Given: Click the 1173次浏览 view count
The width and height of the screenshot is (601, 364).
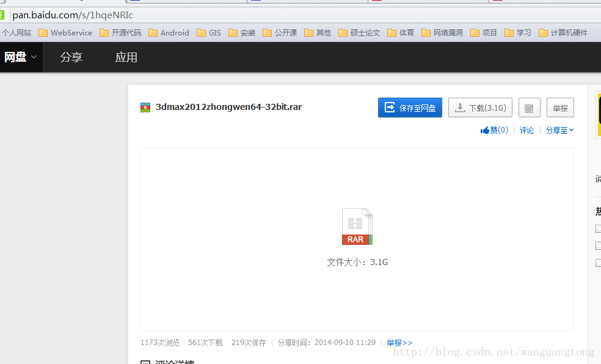Looking at the screenshot, I should [x=160, y=343].
